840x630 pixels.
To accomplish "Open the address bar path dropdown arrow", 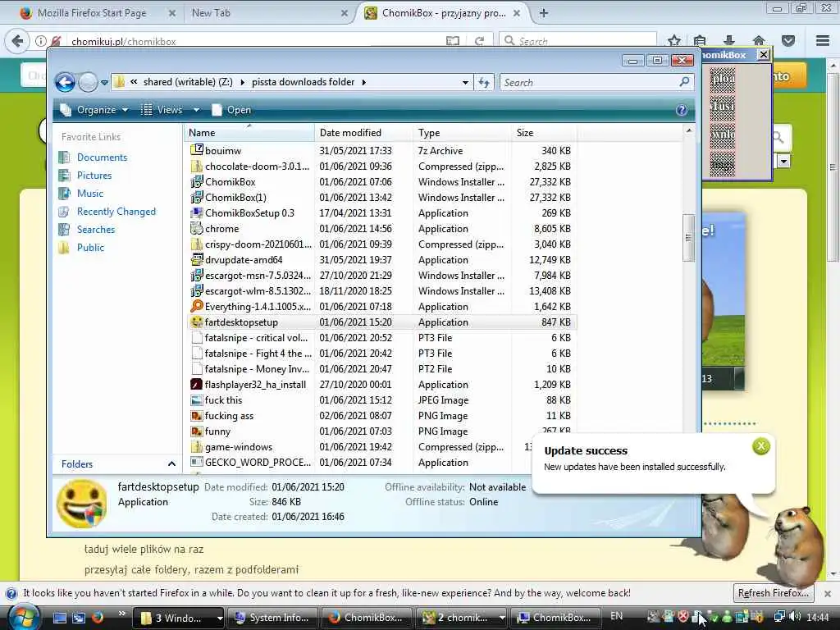I will tap(465, 83).
